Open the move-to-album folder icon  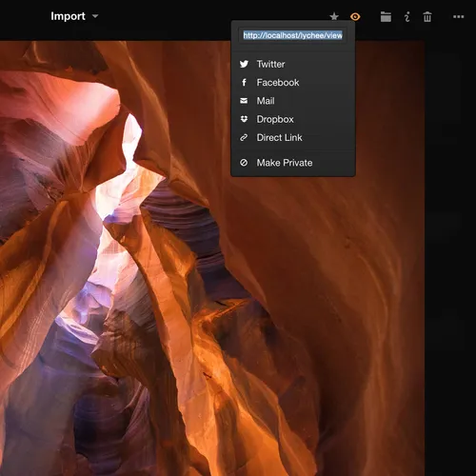[386, 16]
